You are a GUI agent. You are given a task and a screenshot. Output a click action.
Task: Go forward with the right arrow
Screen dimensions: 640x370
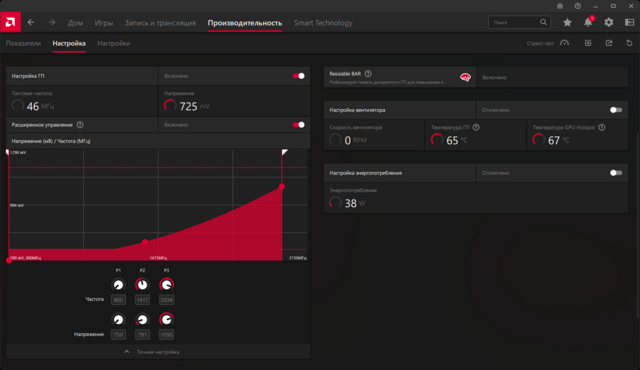52,22
